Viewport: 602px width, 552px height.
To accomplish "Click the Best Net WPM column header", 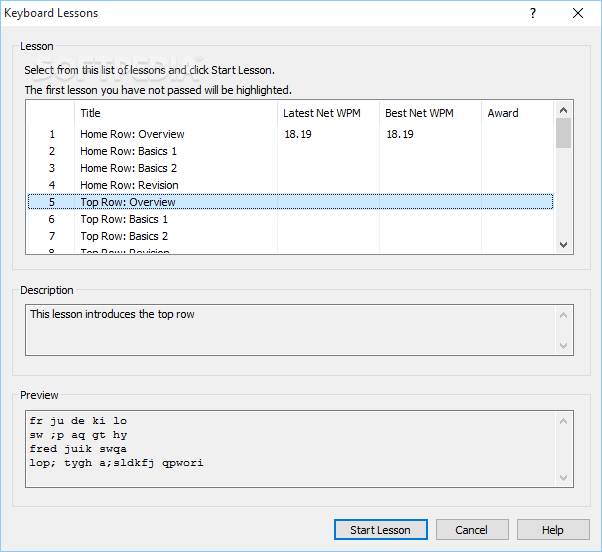I will [430, 113].
